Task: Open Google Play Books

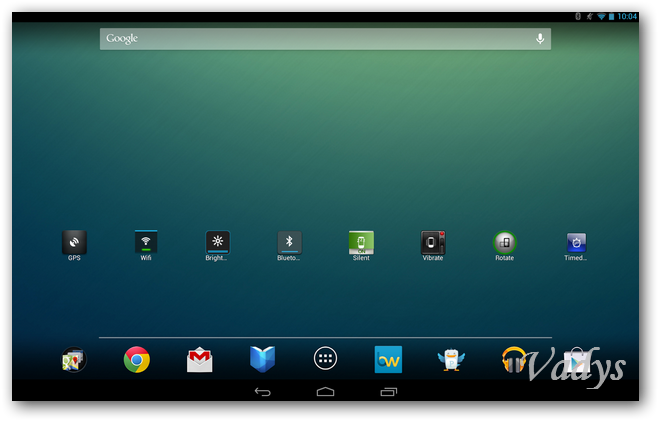Action: (x=262, y=360)
